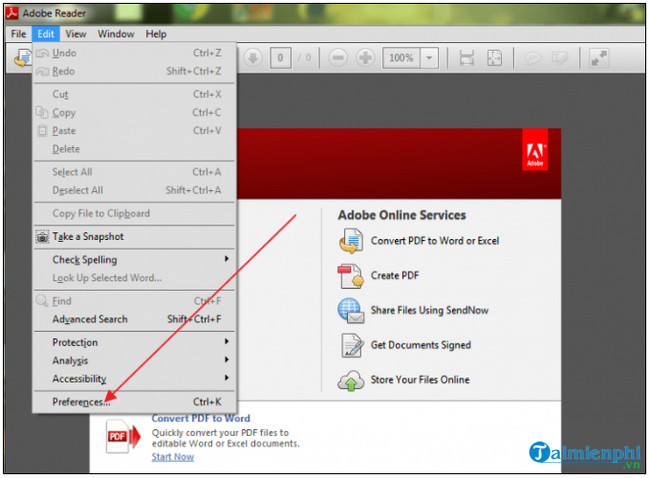Image resolution: width=650 pixels, height=478 pixels.
Task: Click the fit one full page icon
Action: tap(495, 58)
